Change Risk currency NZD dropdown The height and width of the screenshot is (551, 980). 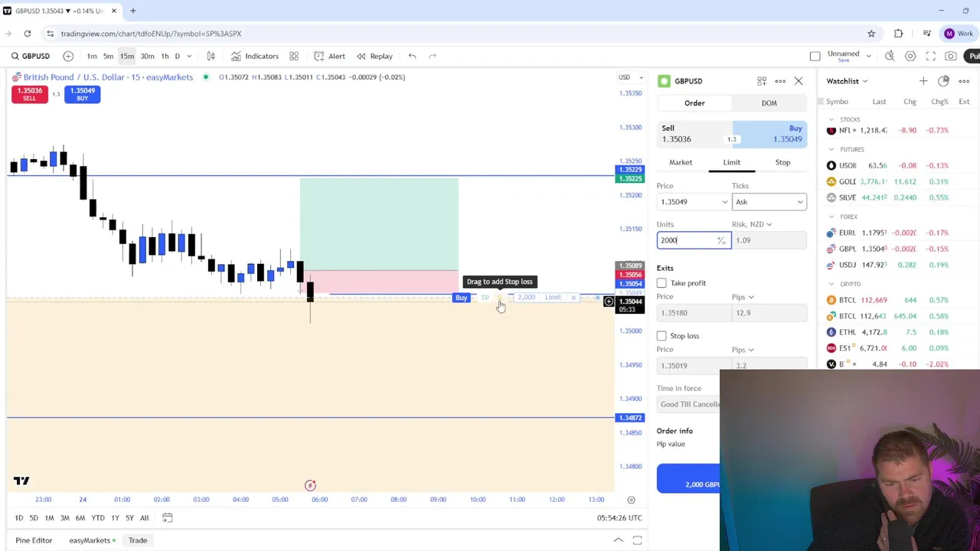click(752, 224)
